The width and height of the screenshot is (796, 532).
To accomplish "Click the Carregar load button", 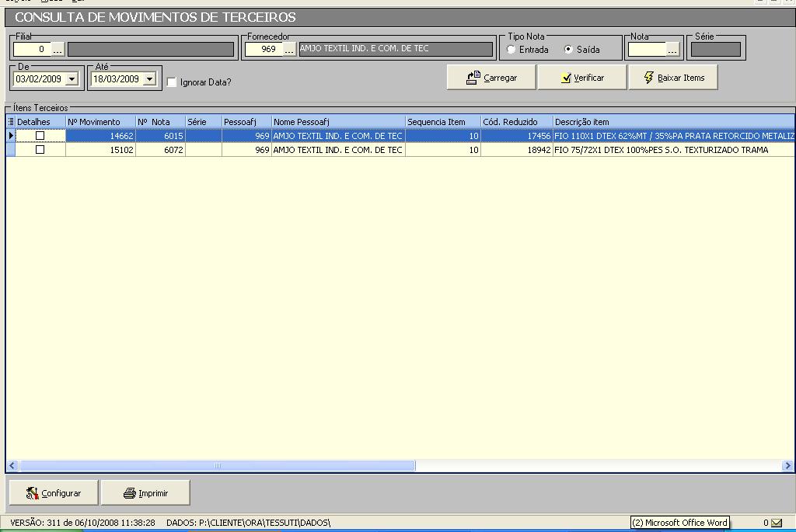I will (x=491, y=78).
